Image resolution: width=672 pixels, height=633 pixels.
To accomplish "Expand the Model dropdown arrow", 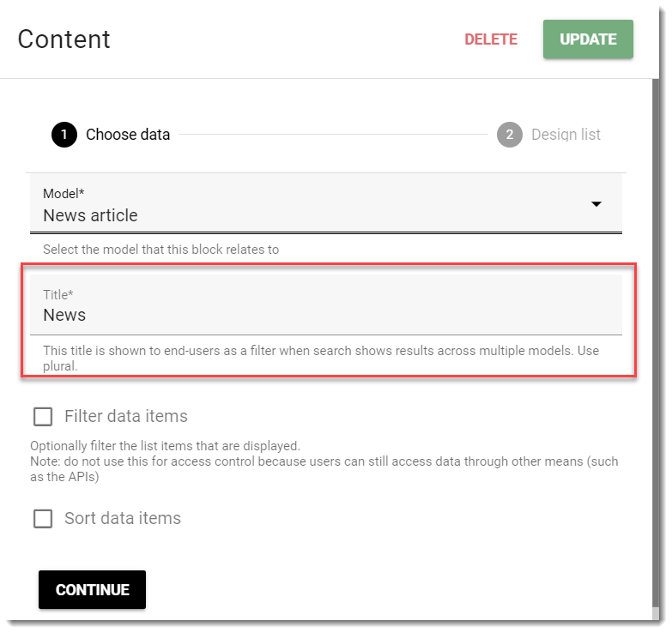I will click(x=596, y=204).
